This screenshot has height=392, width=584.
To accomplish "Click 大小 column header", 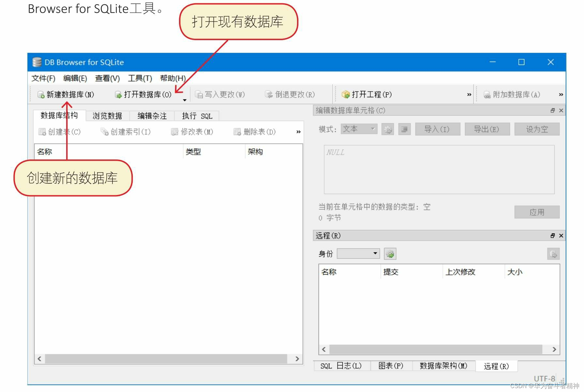I will coord(532,272).
